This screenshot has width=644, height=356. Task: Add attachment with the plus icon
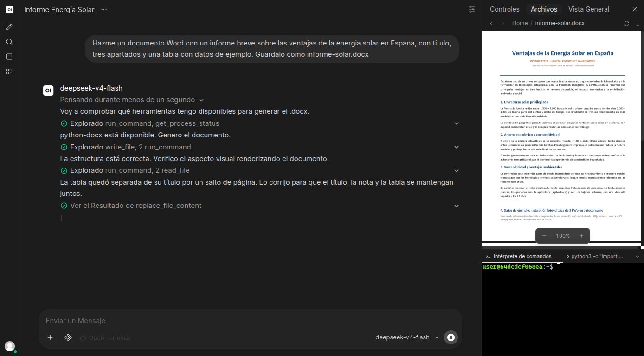pyautogui.click(x=50, y=337)
